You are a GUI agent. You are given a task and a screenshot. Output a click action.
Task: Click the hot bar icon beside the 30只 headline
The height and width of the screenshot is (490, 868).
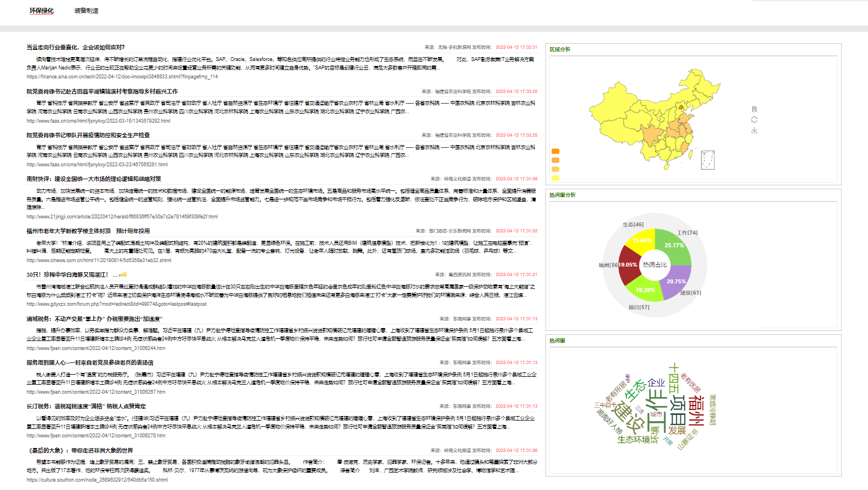click(123, 274)
